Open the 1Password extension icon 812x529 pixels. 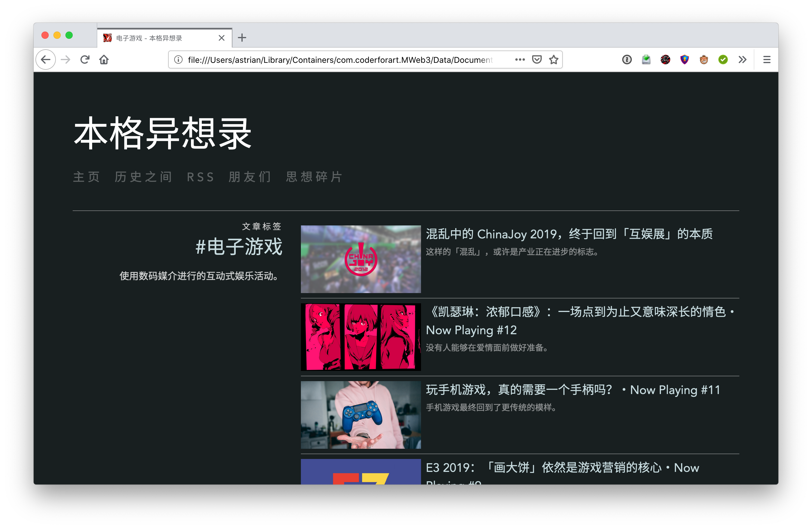[627, 60]
